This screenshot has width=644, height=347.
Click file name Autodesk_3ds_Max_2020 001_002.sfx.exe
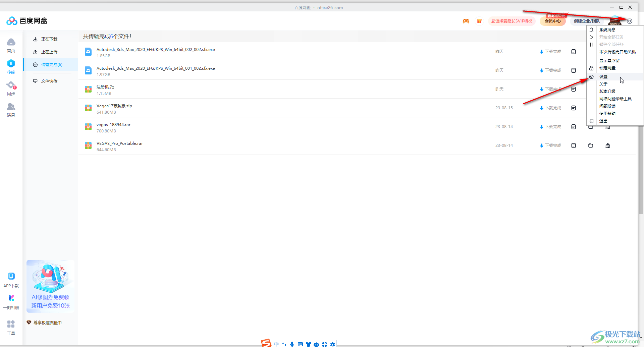point(156,68)
